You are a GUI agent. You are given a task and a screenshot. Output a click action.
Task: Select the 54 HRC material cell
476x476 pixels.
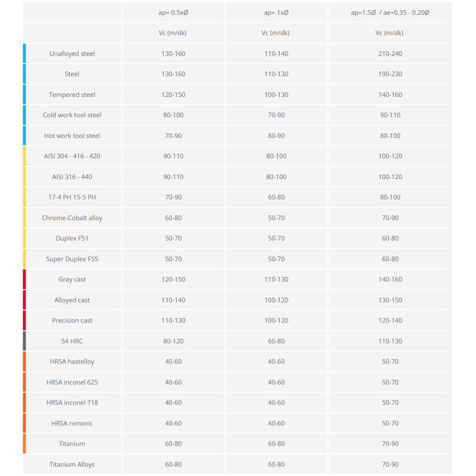pos(72,341)
